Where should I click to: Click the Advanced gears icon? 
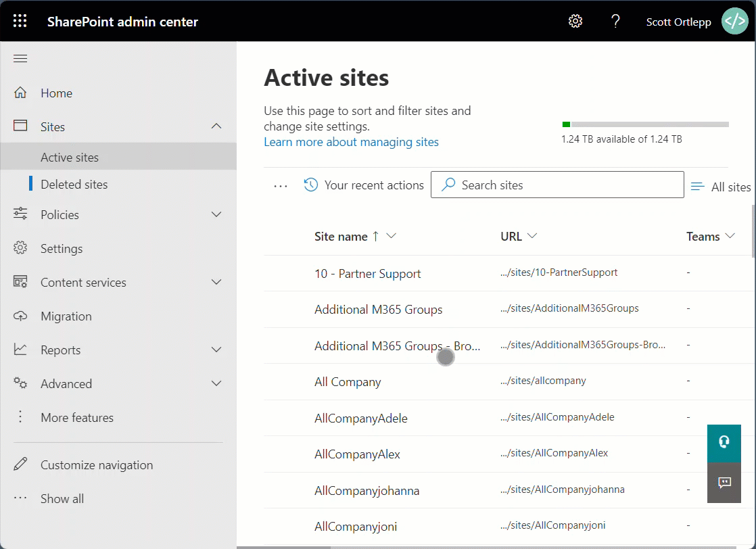(x=20, y=383)
